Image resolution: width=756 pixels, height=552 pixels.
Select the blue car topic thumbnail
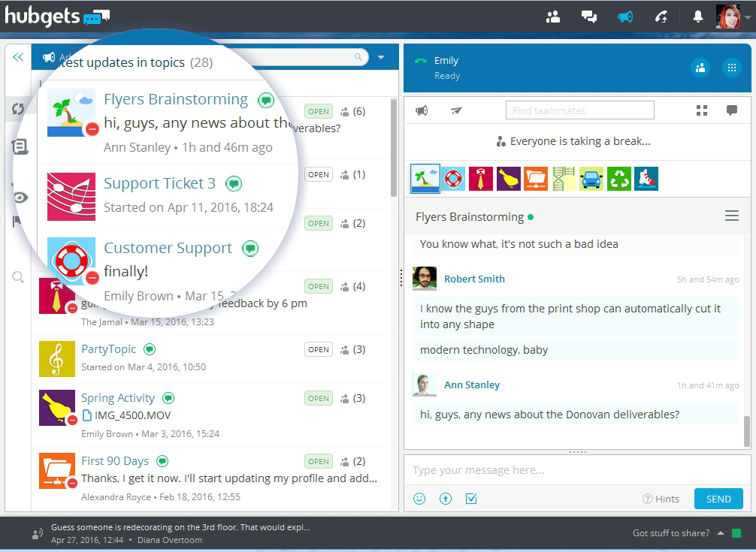pos(591,179)
